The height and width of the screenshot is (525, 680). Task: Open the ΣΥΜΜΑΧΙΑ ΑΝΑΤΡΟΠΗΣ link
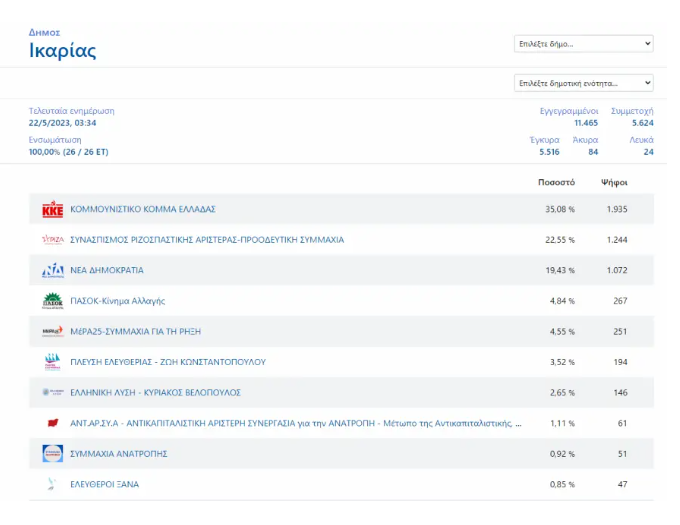(119, 454)
